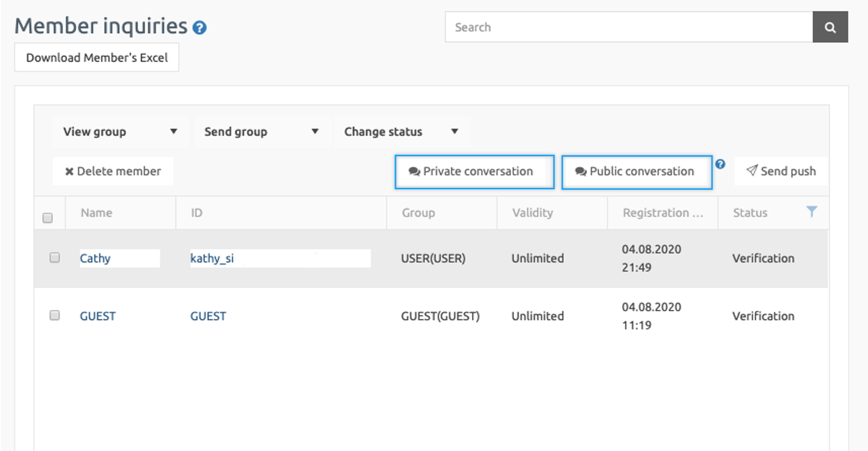This screenshot has height=451, width=868.
Task: Delete the selected member
Action: pyautogui.click(x=113, y=171)
